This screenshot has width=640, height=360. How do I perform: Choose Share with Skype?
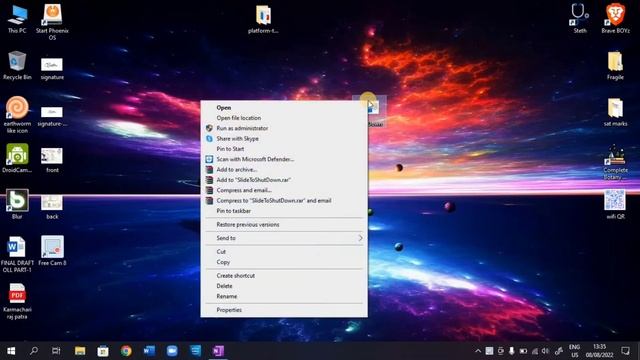(x=284, y=139)
